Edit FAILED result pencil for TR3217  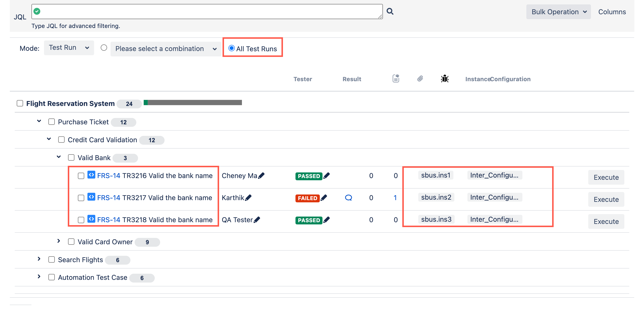(324, 198)
